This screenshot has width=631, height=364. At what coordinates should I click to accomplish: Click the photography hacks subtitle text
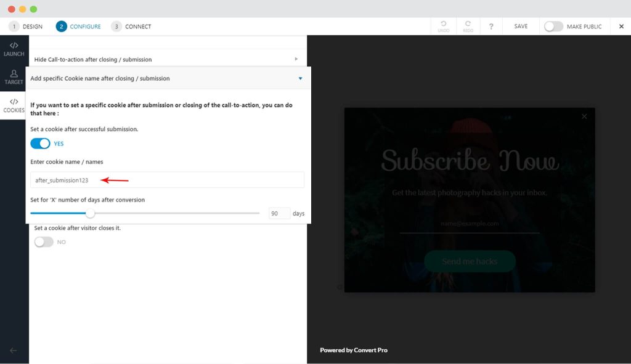tap(470, 193)
